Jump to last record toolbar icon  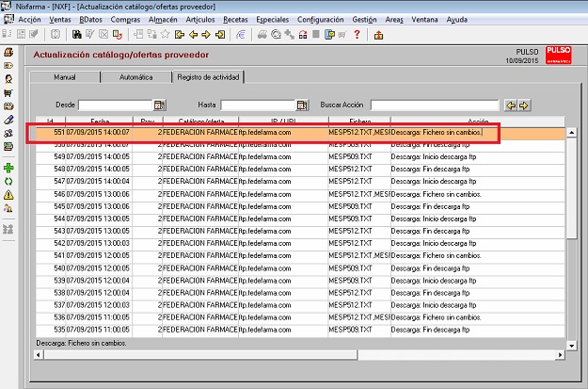click(220, 35)
